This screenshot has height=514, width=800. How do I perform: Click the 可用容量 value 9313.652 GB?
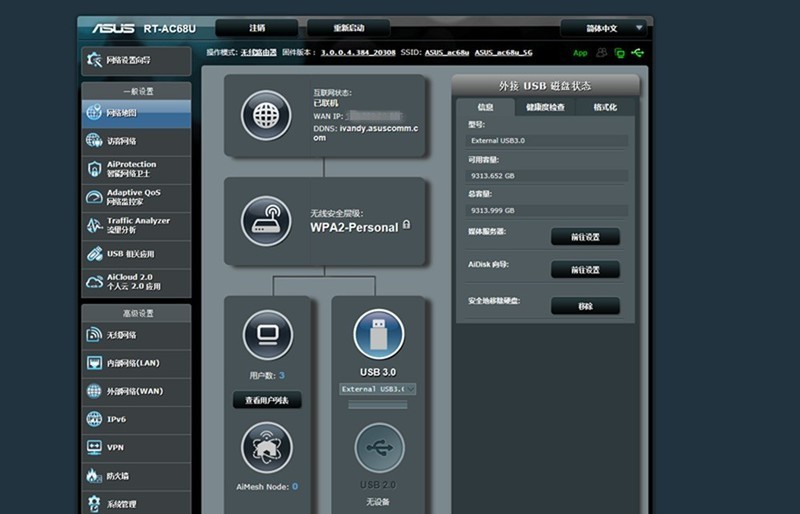click(546, 176)
